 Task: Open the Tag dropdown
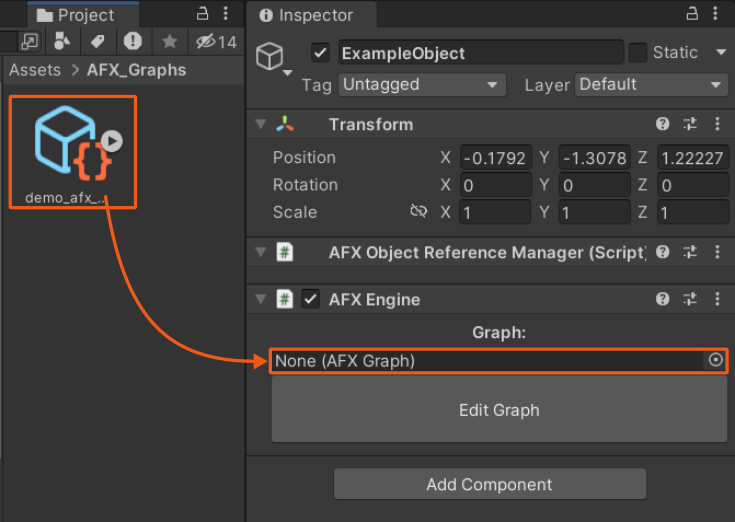click(x=421, y=85)
